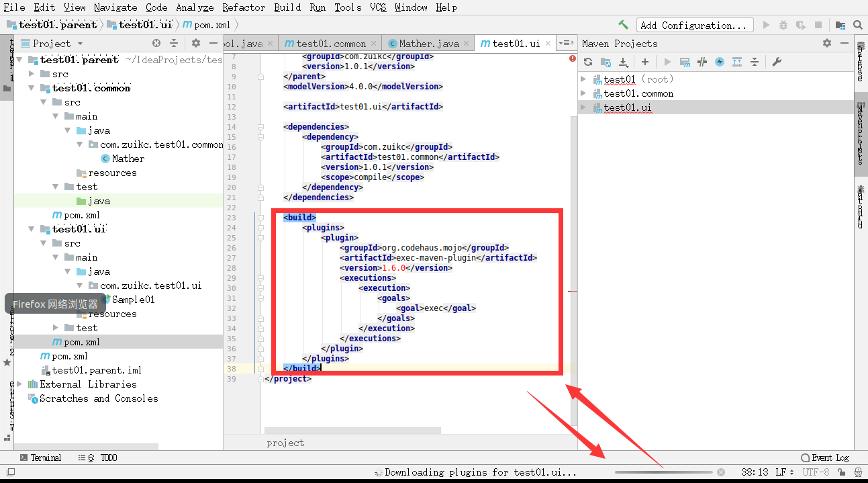
Task: Reimport all Maven projects refresh icon
Action: (588, 62)
